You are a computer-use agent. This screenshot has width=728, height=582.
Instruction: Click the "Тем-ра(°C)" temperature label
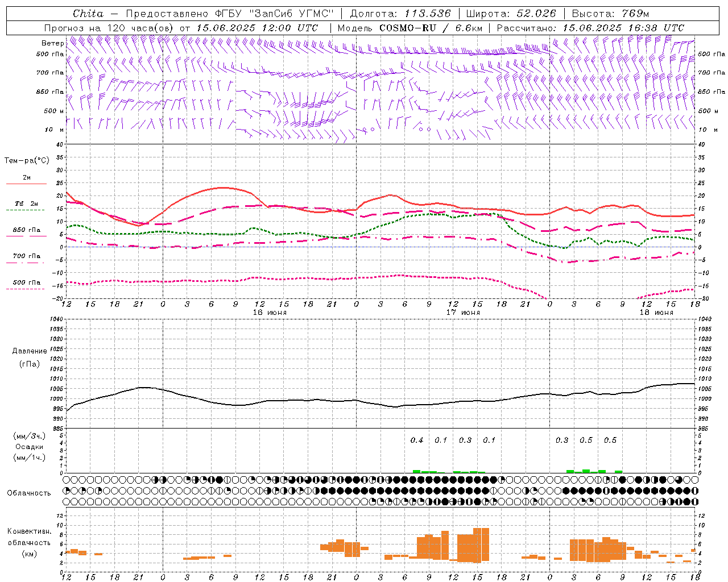(x=27, y=161)
